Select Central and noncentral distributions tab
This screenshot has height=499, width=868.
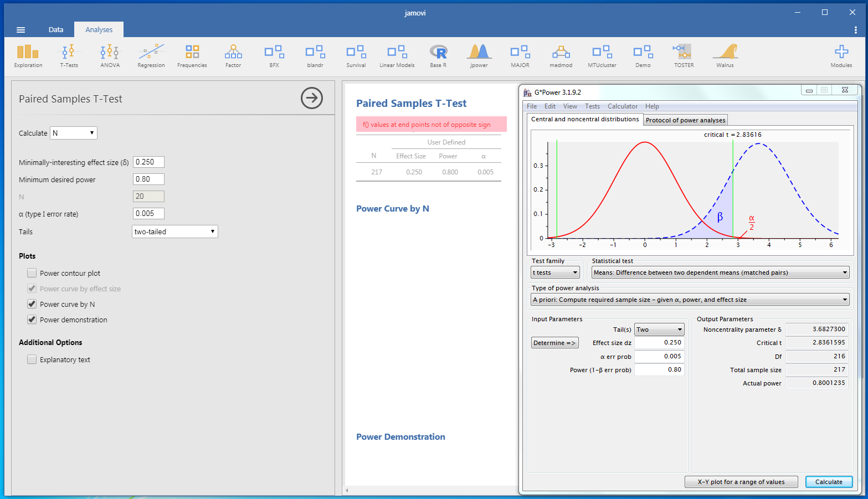(x=585, y=119)
